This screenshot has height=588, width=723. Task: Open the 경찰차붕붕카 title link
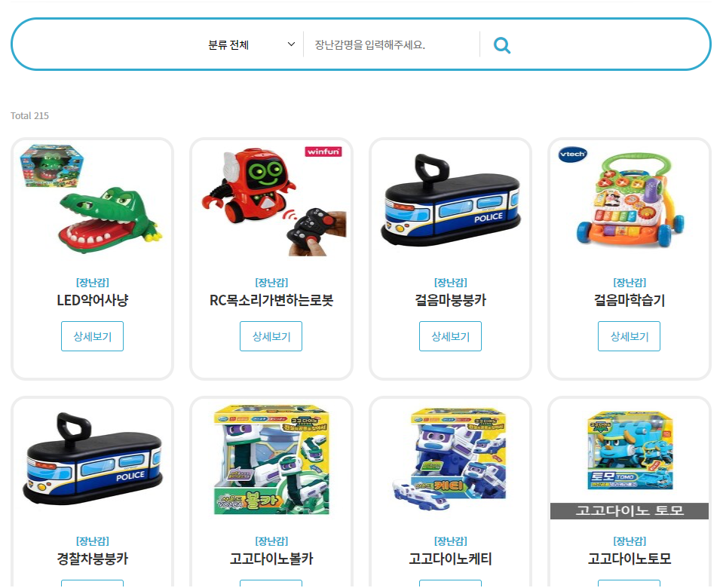click(92, 559)
